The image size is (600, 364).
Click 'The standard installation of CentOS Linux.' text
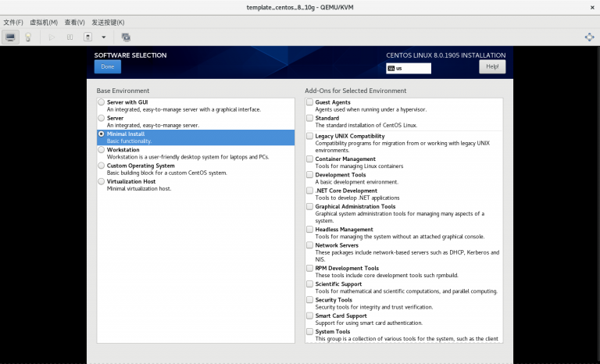366,126
